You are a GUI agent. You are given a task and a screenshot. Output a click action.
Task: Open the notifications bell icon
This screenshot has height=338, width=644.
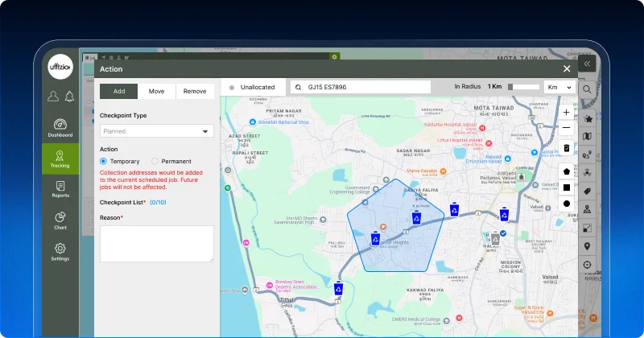pos(69,96)
